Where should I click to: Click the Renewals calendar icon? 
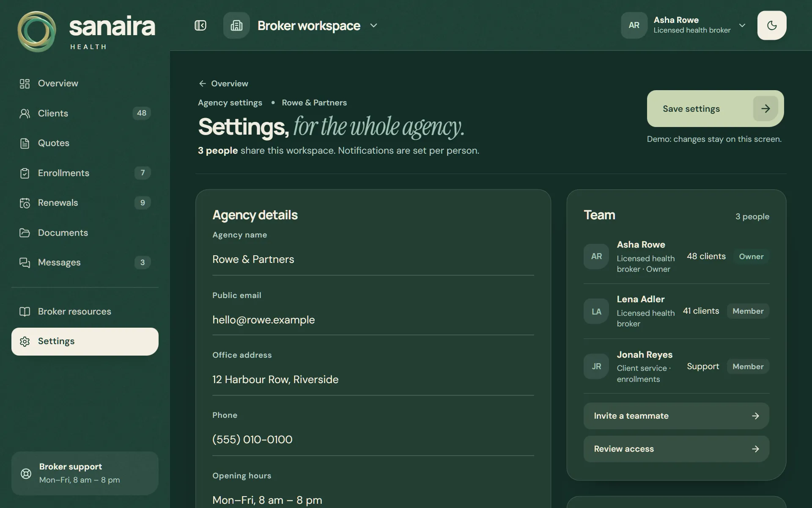click(25, 203)
